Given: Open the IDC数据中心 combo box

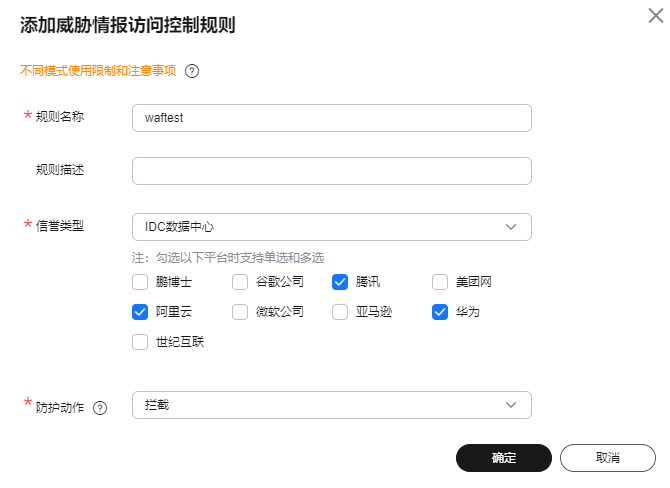Looking at the screenshot, I should [x=332, y=227].
